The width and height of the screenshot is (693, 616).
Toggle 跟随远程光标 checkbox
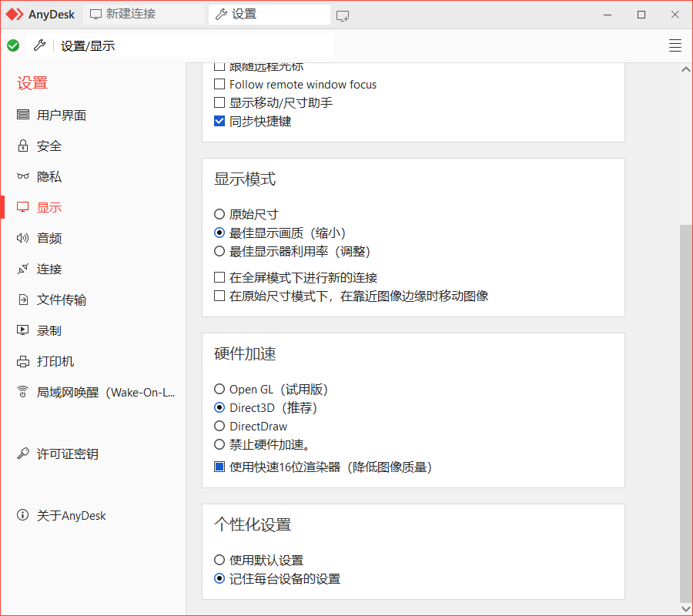[219, 67]
